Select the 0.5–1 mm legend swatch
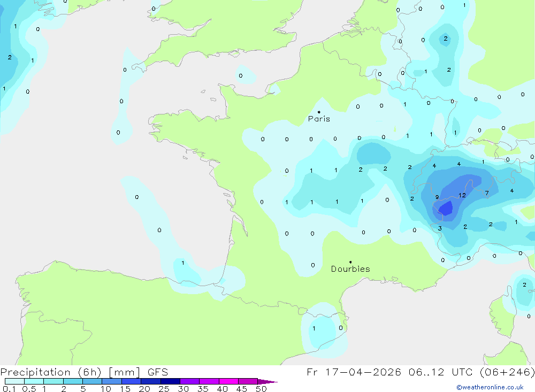The image size is (535, 392). point(34,381)
